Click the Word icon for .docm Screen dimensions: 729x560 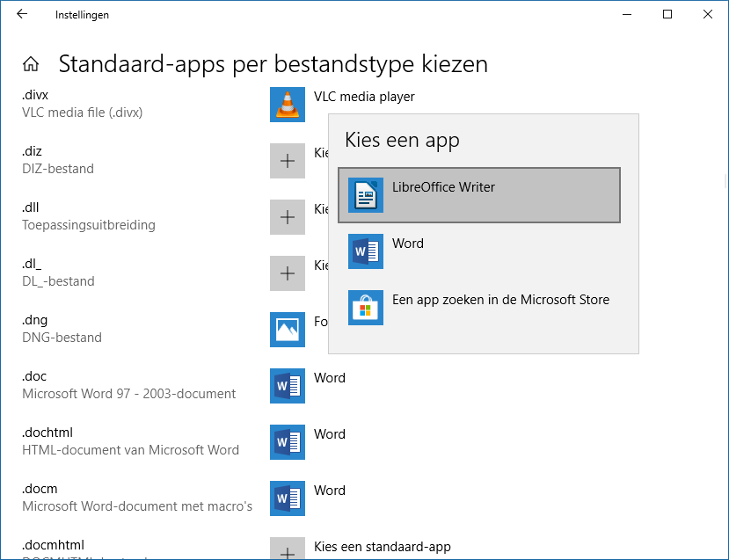tap(288, 498)
